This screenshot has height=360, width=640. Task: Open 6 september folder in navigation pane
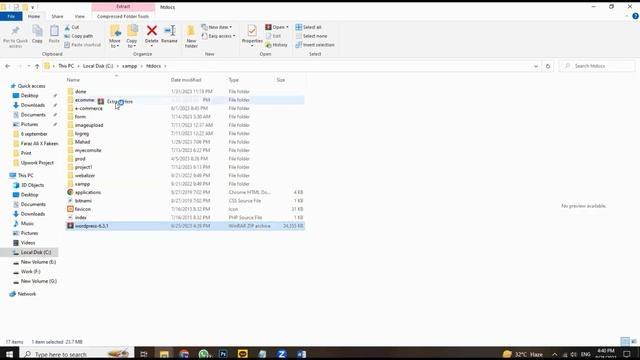point(34,134)
